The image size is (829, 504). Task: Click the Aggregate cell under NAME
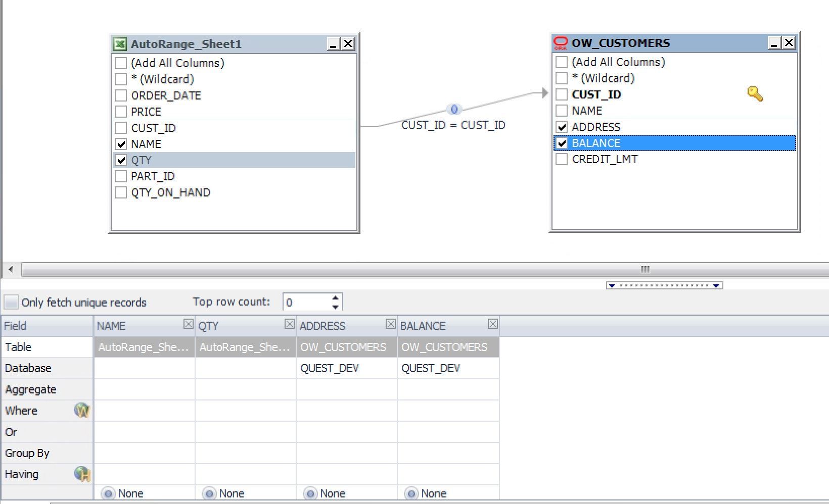[145, 389]
